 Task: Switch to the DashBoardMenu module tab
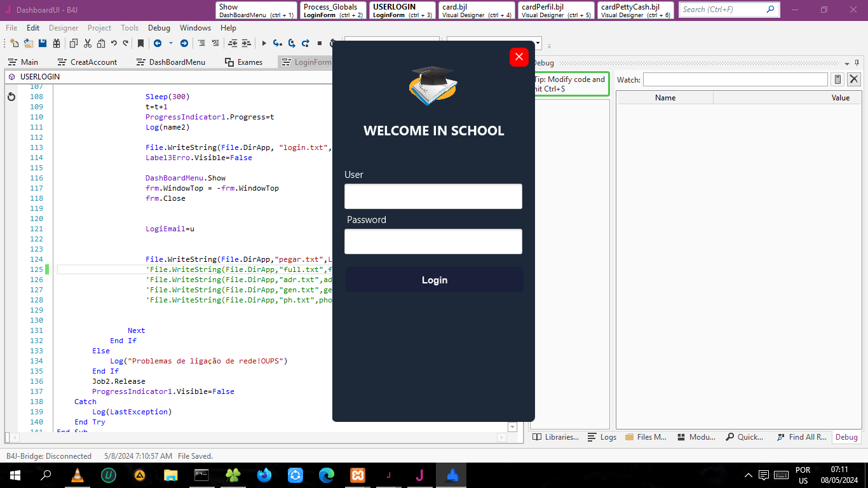[171, 62]
